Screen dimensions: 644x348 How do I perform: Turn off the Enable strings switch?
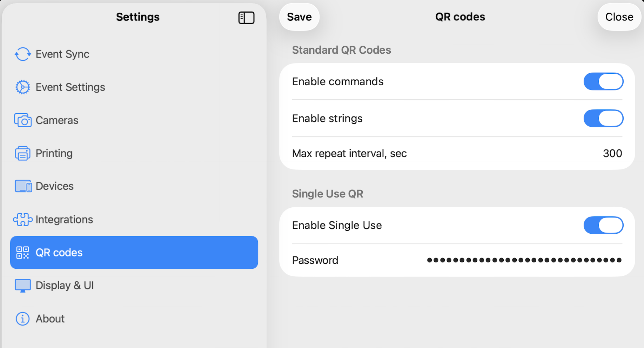point(603,118)
